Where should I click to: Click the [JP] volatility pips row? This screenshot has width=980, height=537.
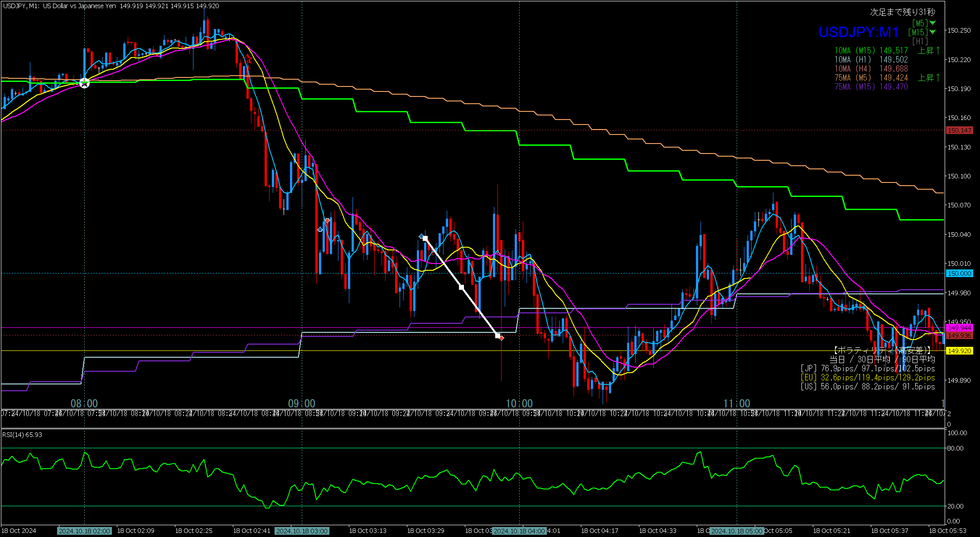click(868, 369)
